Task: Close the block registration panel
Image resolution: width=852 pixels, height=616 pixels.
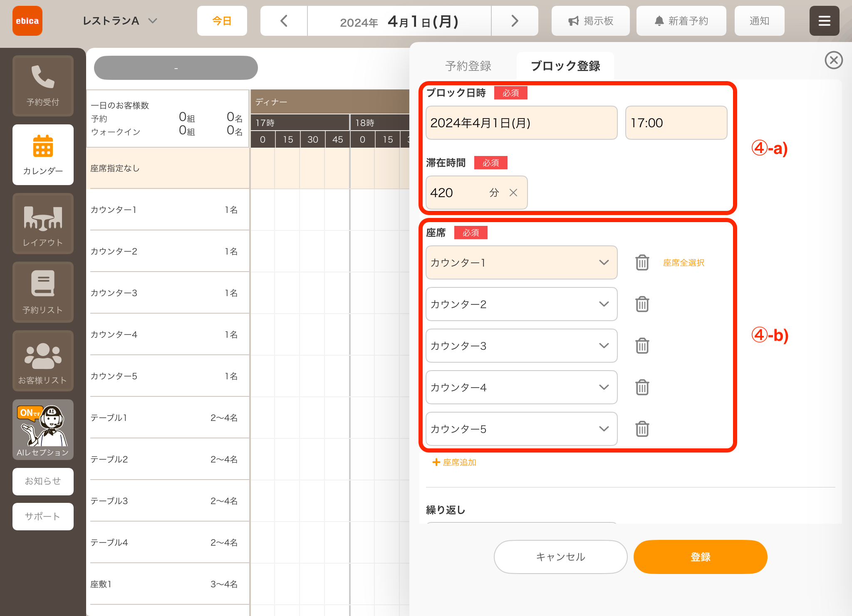Action: tap(834, 60)
